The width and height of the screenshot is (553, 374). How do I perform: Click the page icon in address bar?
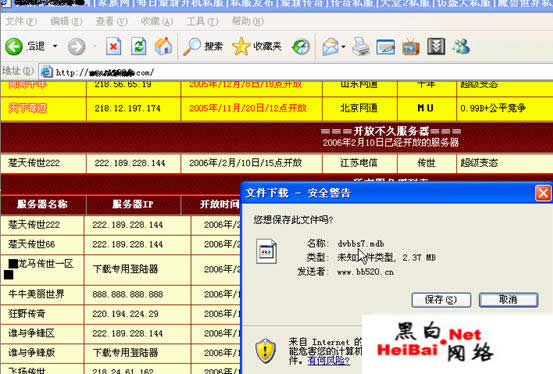pyautogui.click(x=46, y=72)
